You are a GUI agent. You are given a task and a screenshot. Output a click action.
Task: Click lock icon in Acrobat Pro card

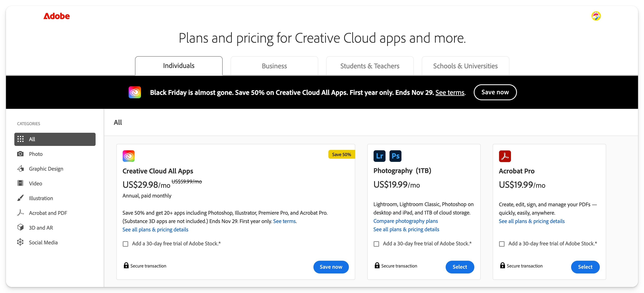[502, 265]
